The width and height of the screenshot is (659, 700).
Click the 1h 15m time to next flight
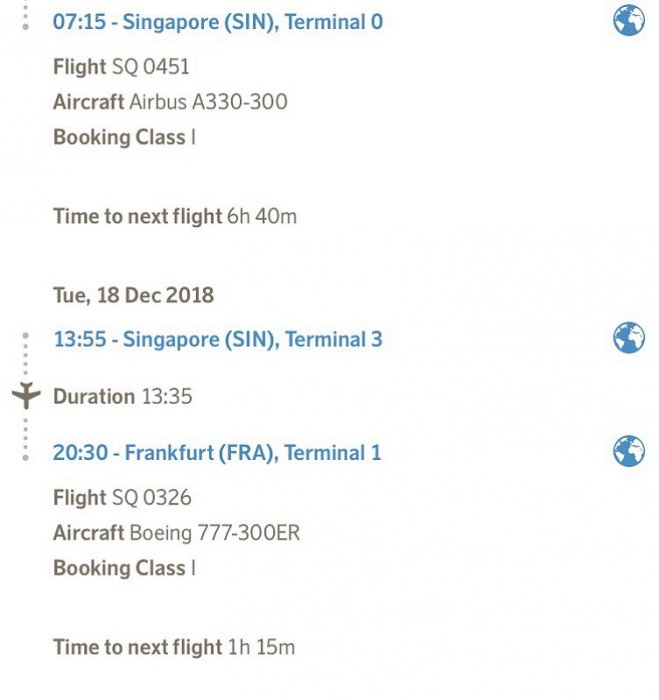(x=174, y=646)
